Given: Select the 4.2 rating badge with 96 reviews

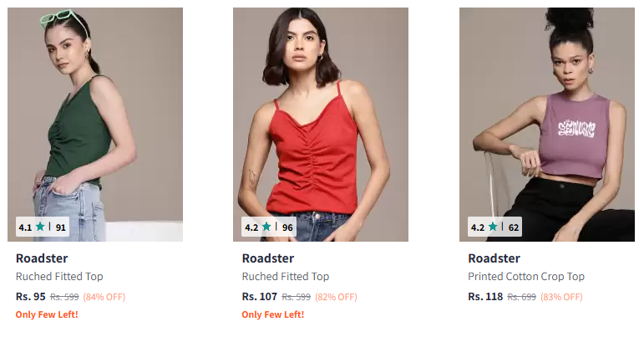Looking at the screenshot, I should [269, 227].
